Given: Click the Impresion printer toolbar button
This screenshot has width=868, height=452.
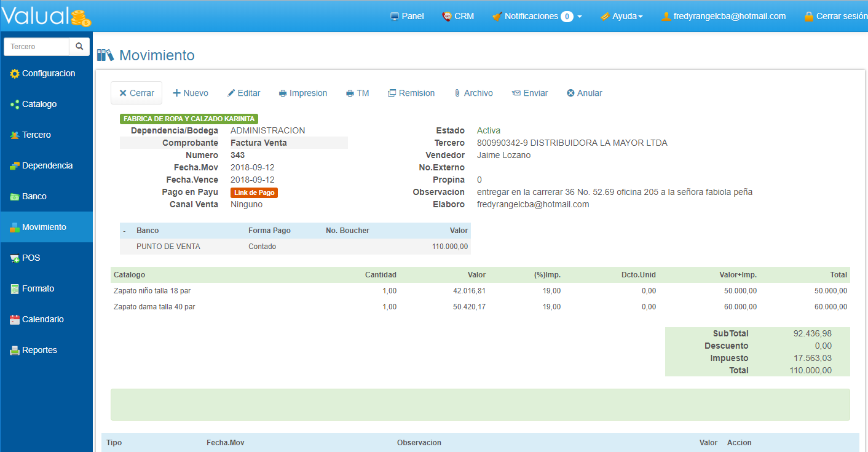Looking at the screenshot, I should (302, 93).
